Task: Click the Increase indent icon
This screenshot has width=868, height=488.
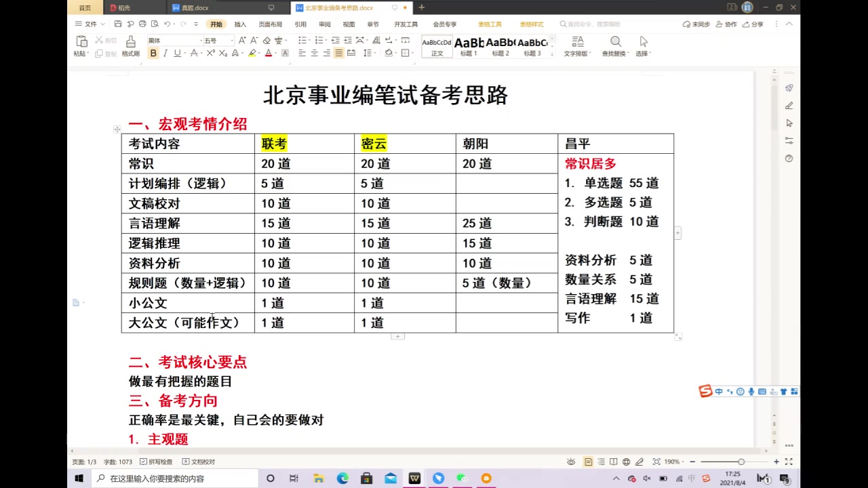Action: pos(347,41)
